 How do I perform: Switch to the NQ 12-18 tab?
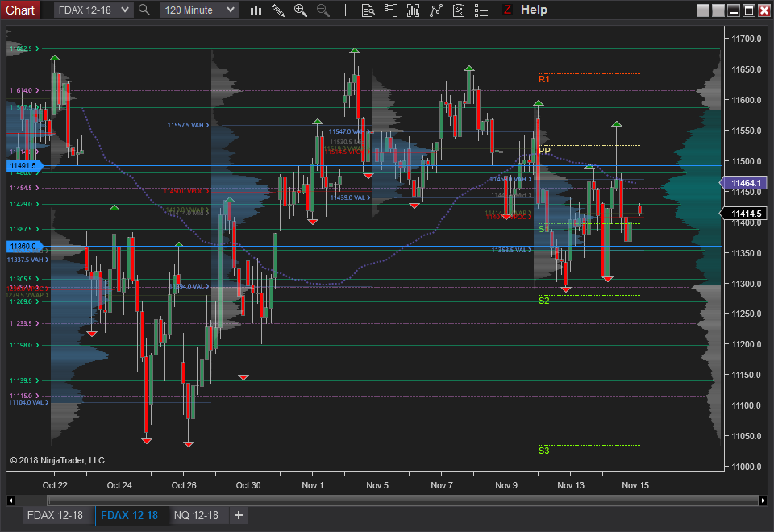[196, 515]
